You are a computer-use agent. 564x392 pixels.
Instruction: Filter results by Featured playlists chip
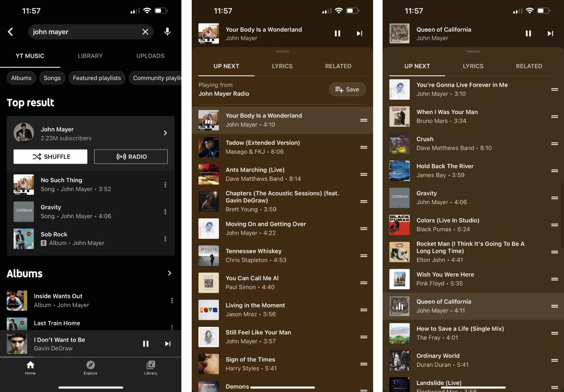(x=97, y=78)
